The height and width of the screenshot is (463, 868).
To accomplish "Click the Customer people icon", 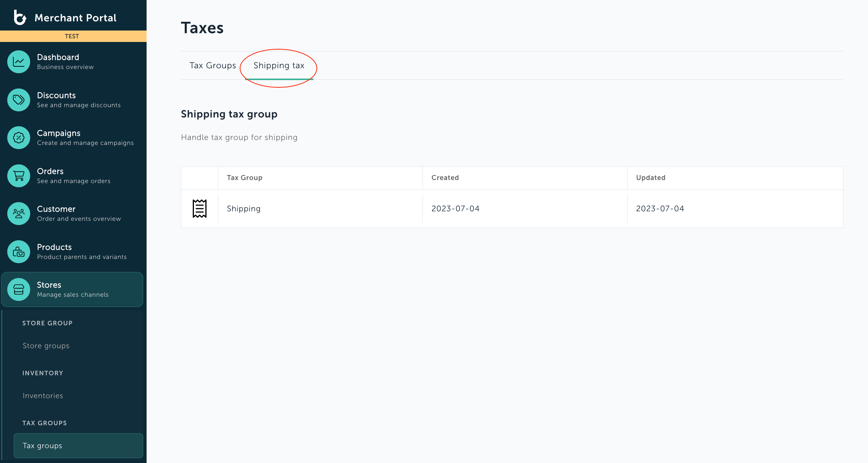I will [x=19, y=214].
